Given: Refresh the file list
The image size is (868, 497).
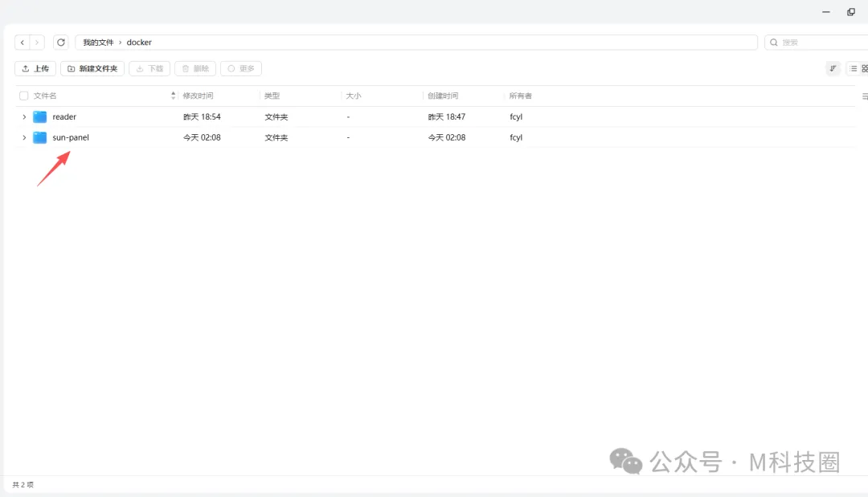Looking at the screenshot, I should (x=61, y=42).
